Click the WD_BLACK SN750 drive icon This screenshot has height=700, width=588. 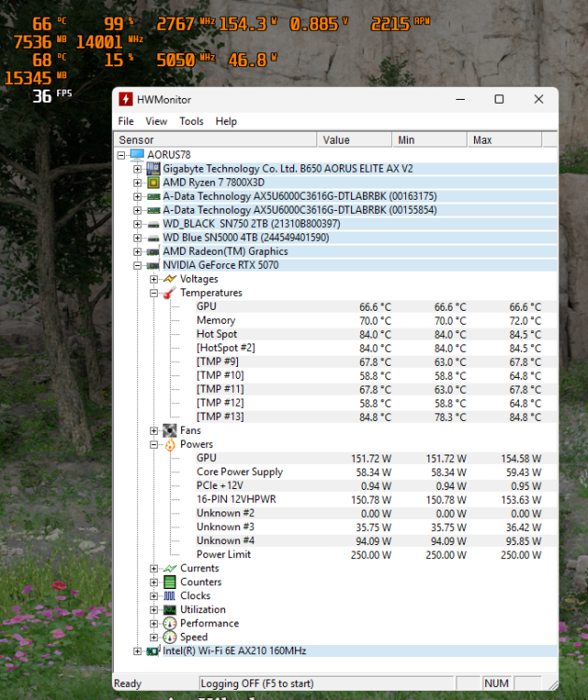click(x=153, y=225)
